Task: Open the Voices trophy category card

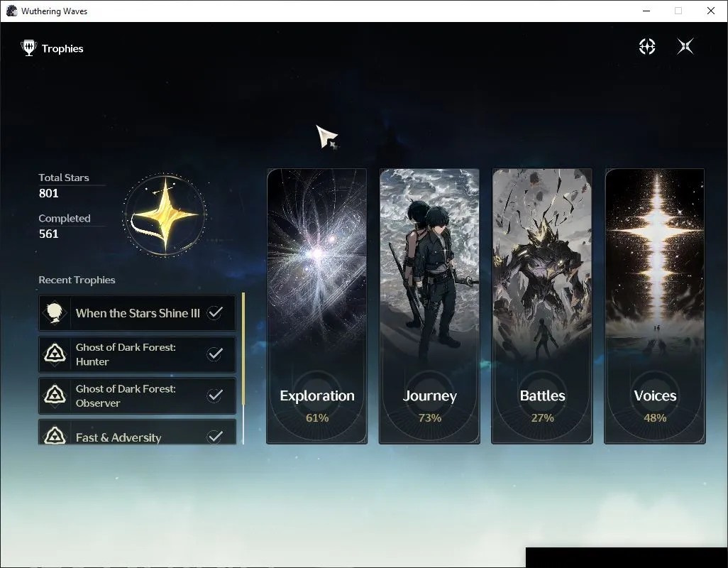Action: tap(655, 306)
